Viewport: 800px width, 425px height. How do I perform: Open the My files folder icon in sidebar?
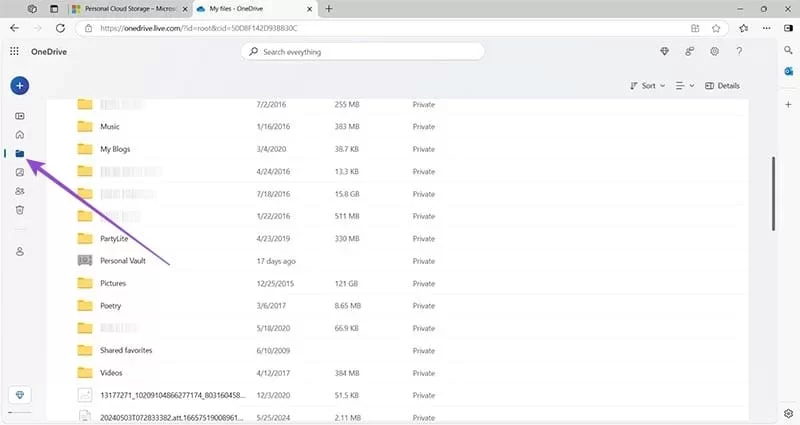click(x=19, y=153)
